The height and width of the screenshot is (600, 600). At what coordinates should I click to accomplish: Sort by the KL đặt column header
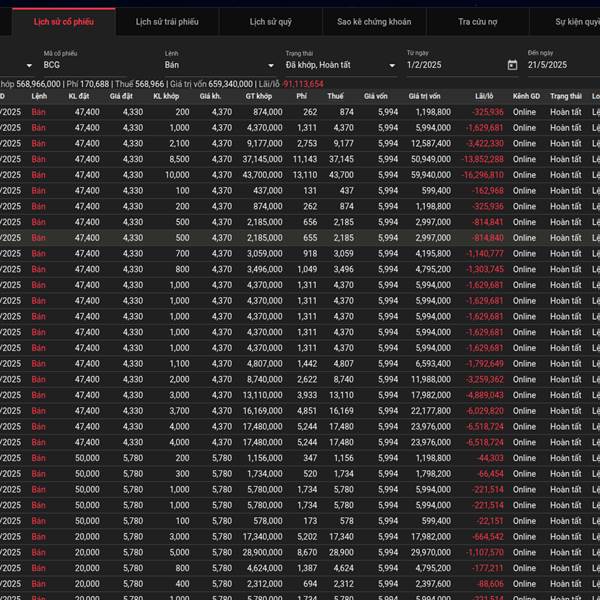tap(78, 96)
